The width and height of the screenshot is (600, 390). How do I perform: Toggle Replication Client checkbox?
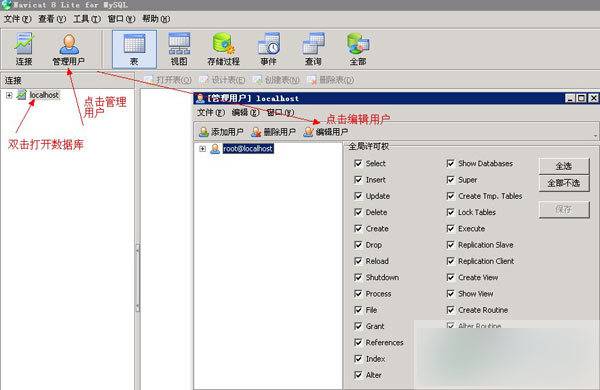click(x=450, y=261)
